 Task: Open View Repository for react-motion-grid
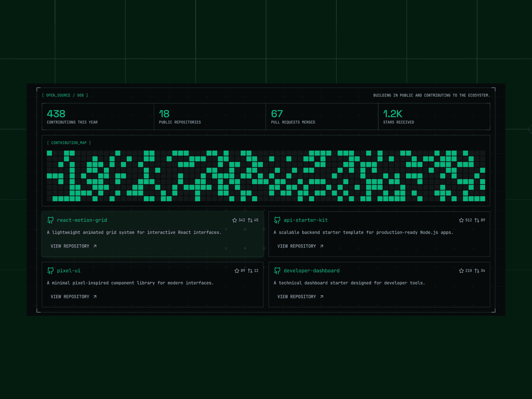74,246
